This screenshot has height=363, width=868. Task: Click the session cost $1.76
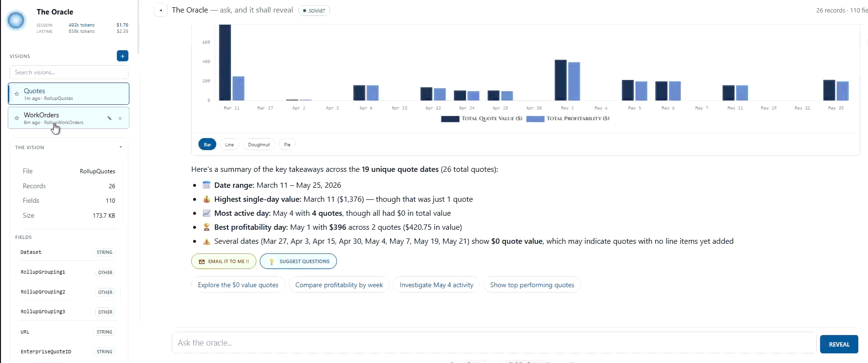[x=123, y=25]
